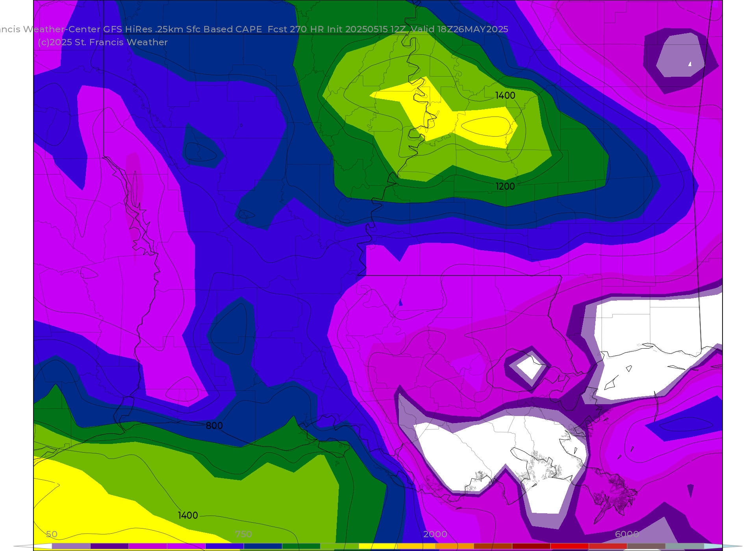Click the 50 label on the color scale
This screenshot has width=756, height=551.
click(x=52, y=534)
